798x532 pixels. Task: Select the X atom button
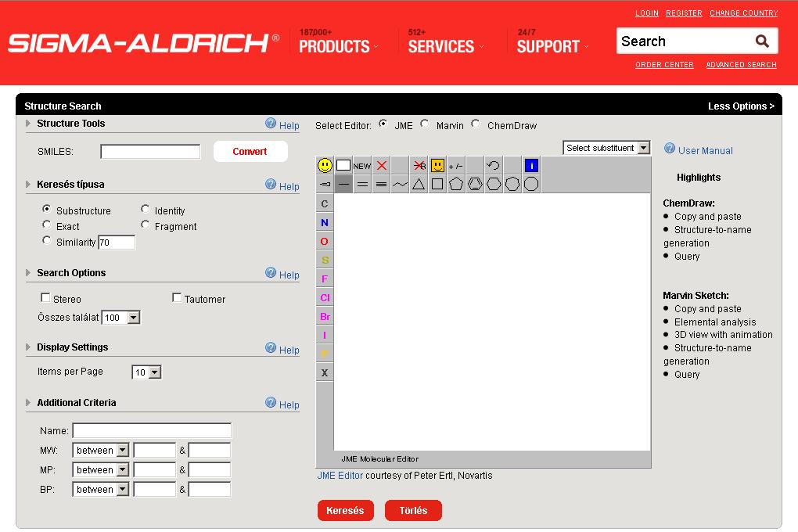(325, 372)
